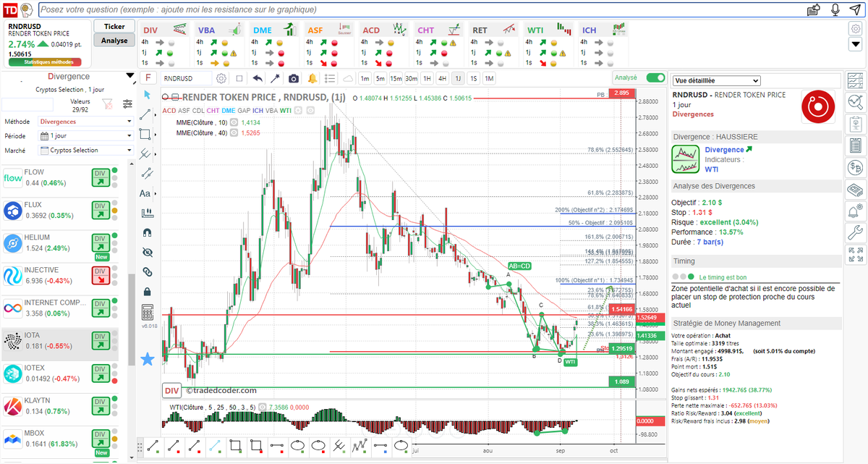Click the AI assistant head icon

26,9
